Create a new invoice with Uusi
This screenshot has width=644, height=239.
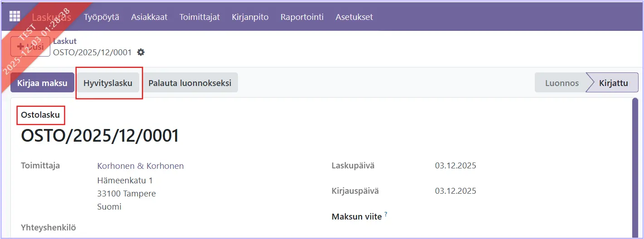point(30,47)
